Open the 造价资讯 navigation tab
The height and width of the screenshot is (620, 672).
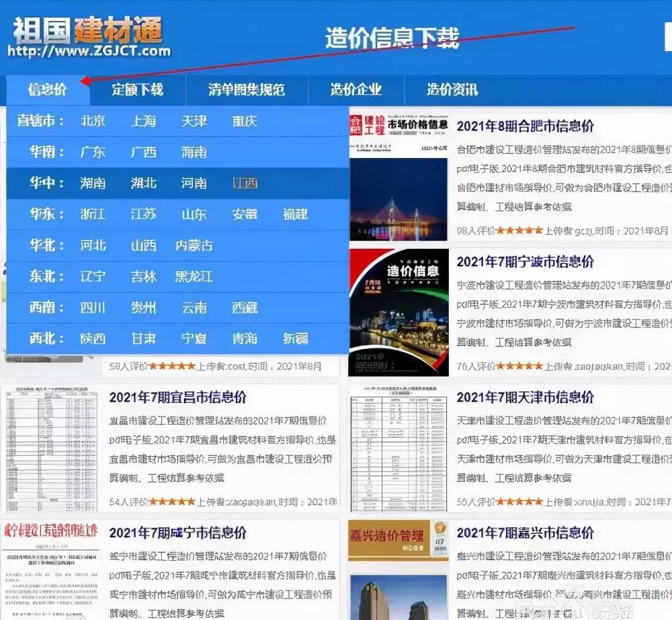point(452,89)
